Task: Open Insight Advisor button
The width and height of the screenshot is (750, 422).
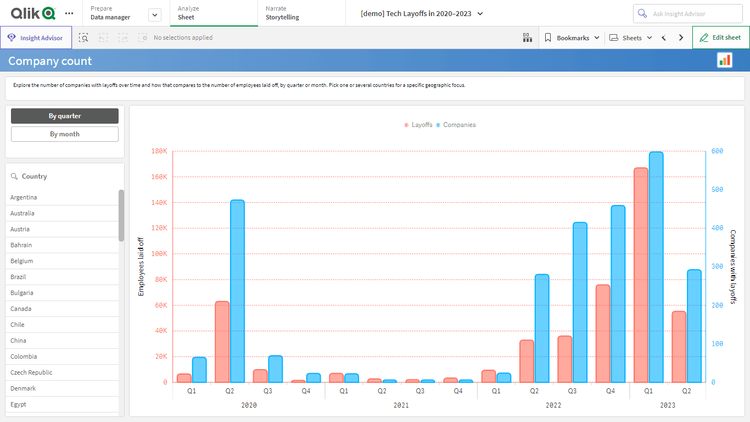Action: click(36, 38)
